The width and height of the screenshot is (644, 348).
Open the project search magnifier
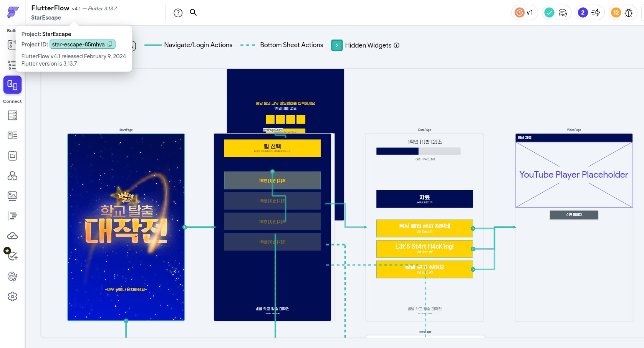194,12
